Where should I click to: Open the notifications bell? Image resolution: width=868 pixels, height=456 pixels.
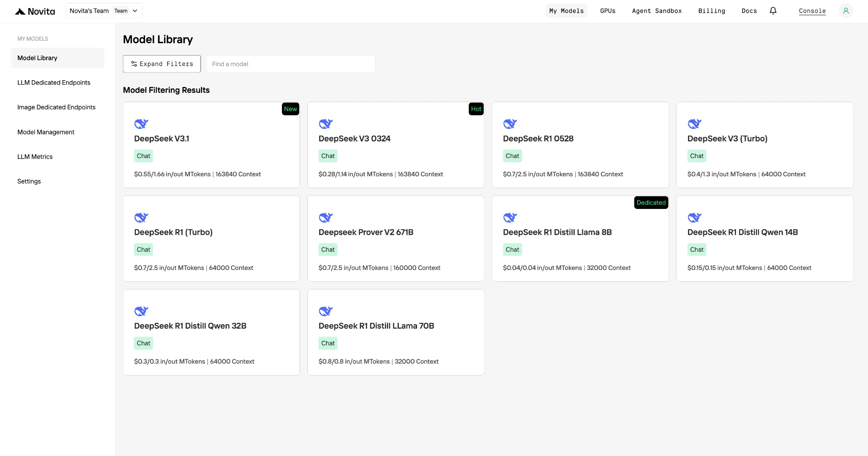(x=773, y=11)
